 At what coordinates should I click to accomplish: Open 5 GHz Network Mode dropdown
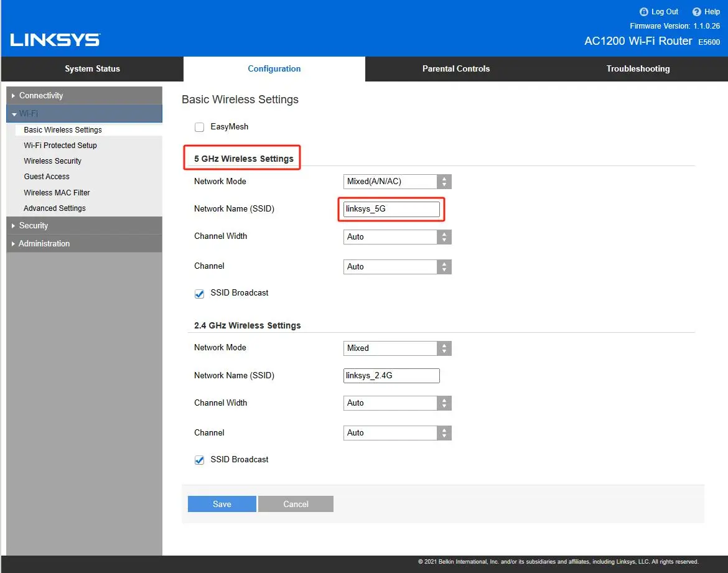click(397, 182)
